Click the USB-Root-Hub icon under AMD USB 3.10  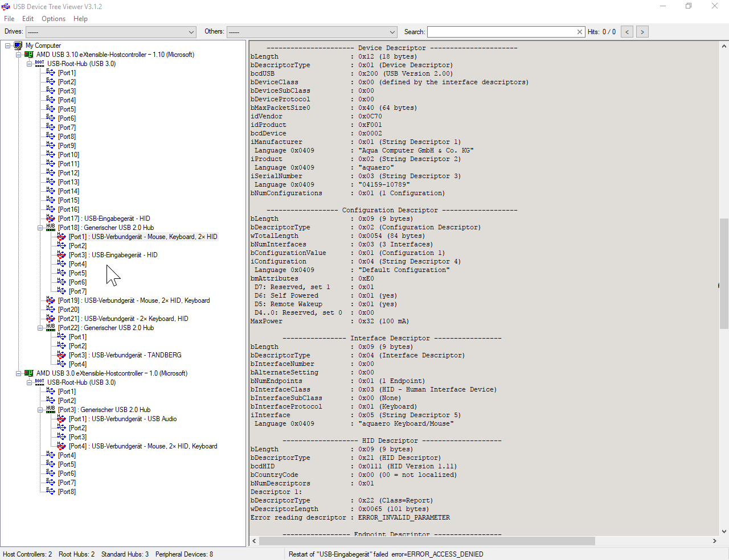pos(39,64)
